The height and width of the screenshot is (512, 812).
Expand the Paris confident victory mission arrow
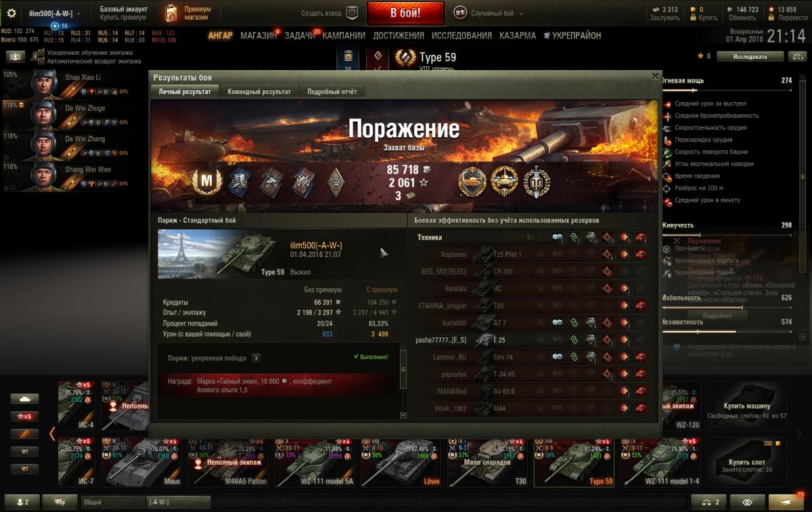pos(256,358)
